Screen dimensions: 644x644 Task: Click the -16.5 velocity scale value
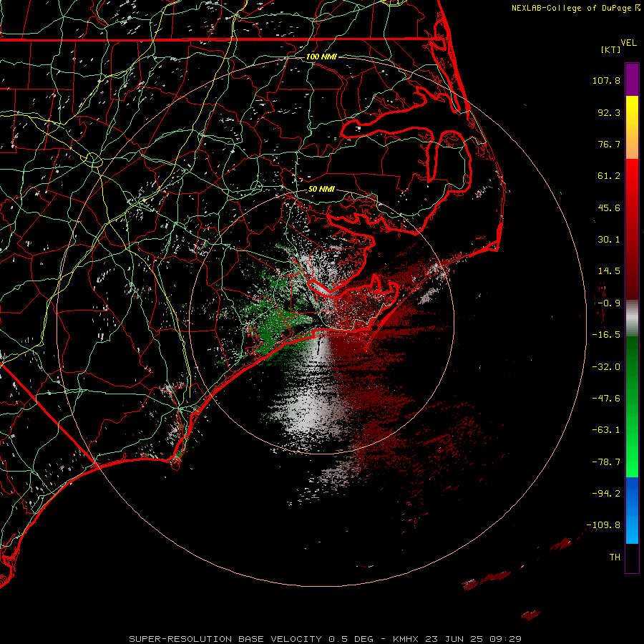point(606,335)
